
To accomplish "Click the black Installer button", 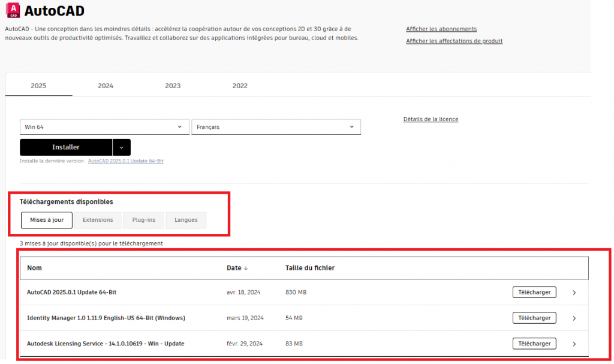I will pos(66,148).
